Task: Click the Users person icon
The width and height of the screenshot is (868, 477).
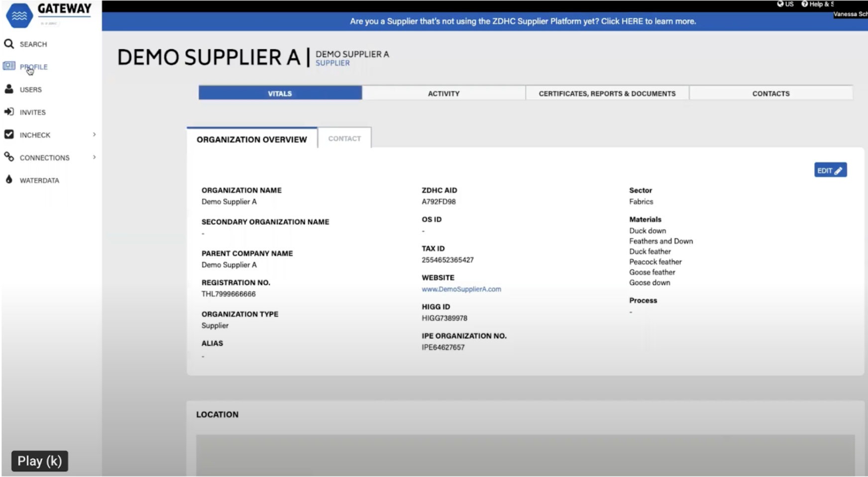Action: click(9, 89)
